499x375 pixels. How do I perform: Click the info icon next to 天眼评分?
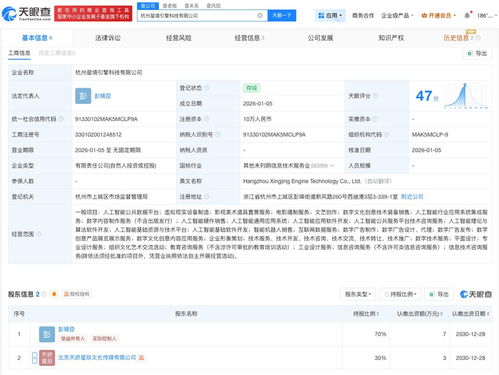(x=375, y=96)
